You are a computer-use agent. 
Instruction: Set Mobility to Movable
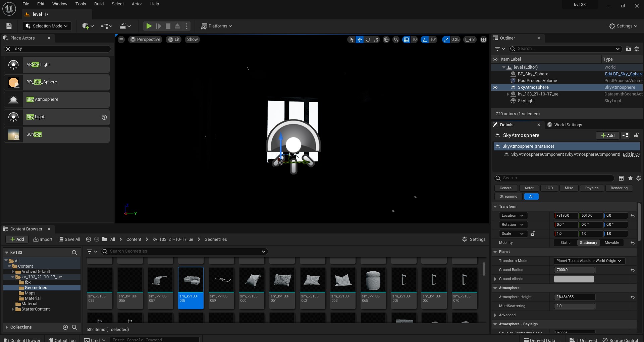[612, 243]
